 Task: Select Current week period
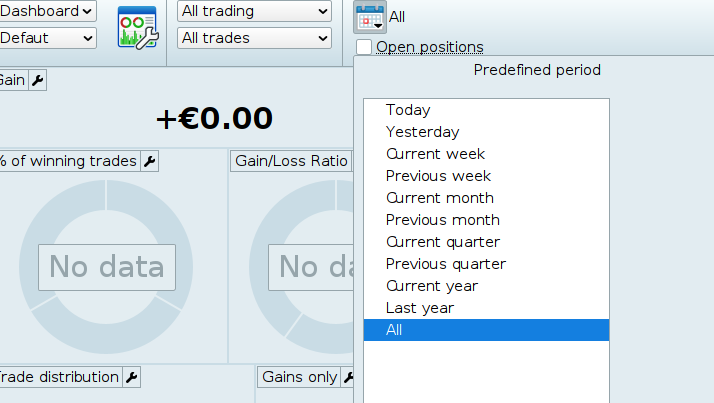[435, 154]
